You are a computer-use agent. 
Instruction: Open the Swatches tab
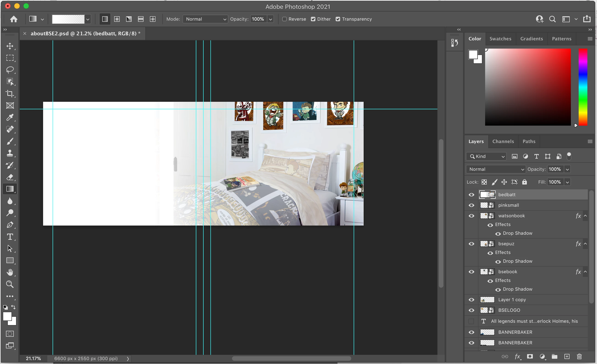pos(500,39)
